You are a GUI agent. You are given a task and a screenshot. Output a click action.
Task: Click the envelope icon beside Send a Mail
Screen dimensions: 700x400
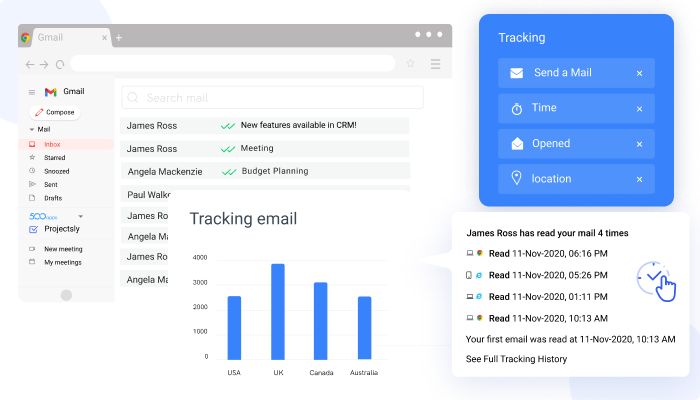click(517, 73)
